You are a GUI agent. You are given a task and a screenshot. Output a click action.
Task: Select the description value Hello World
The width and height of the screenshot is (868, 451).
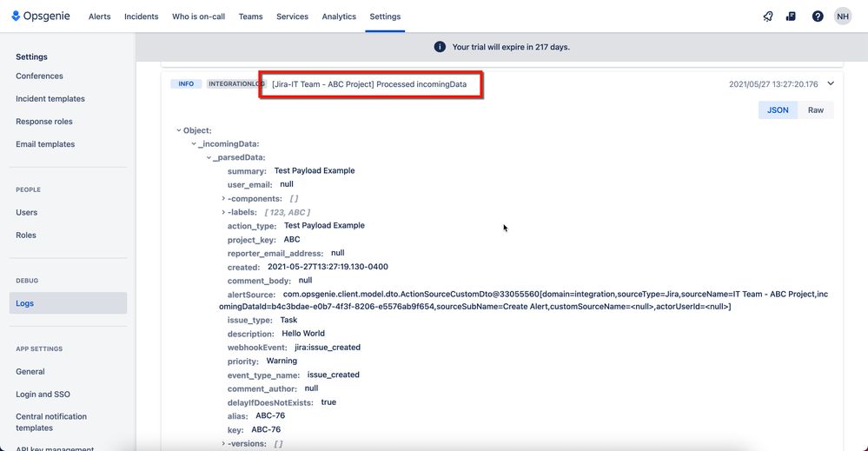click(x=303, y=333)
